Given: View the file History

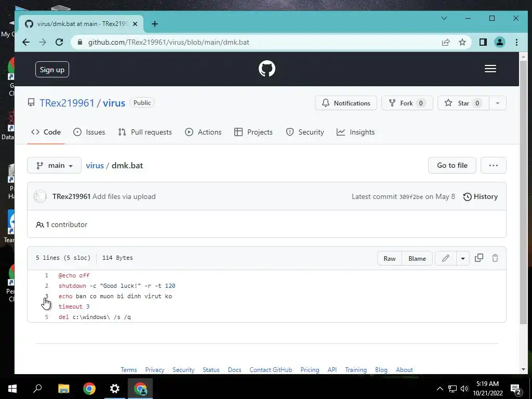Looking at the screenshot, I should coord(481,196).
